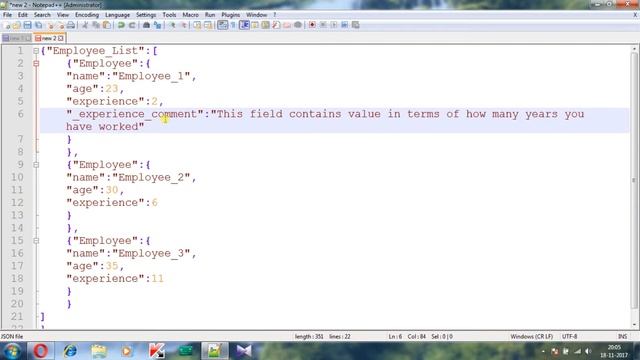This screenshot has width=640, height=360.
Task: Collapse the Employee_List fold at line 1
Action: pyautogui.click(x=36, y=51)
